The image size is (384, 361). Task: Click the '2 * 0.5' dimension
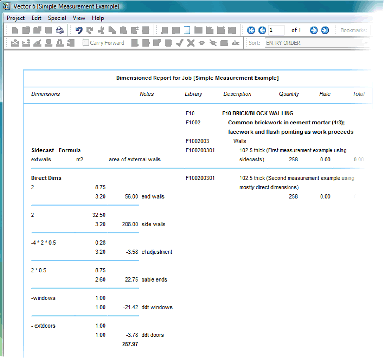click(x=39, y=270)
